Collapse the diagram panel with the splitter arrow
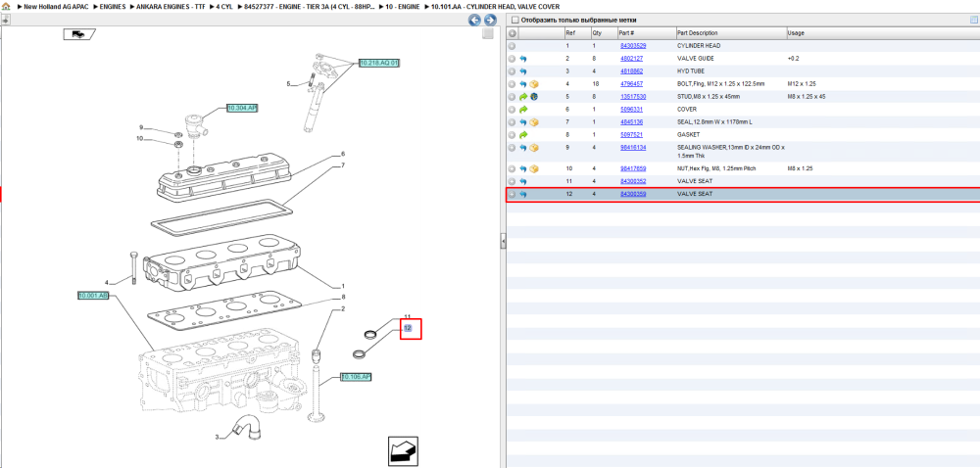The image size is (980, 468). coord(503,242)
